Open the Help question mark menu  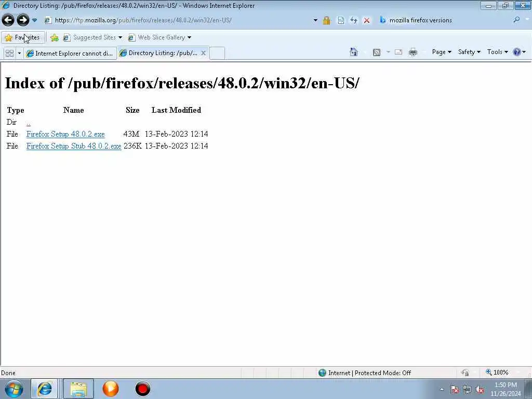tap(519, 52)
